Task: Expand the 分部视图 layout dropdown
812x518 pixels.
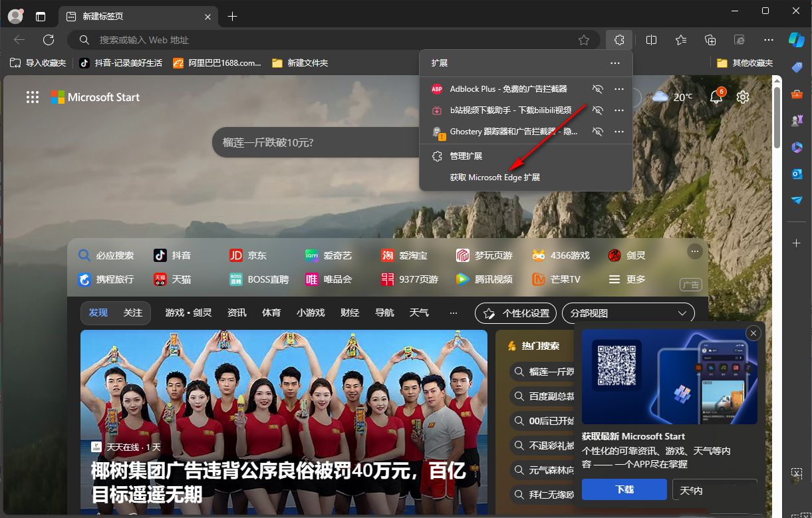Action: pos(628,313)
